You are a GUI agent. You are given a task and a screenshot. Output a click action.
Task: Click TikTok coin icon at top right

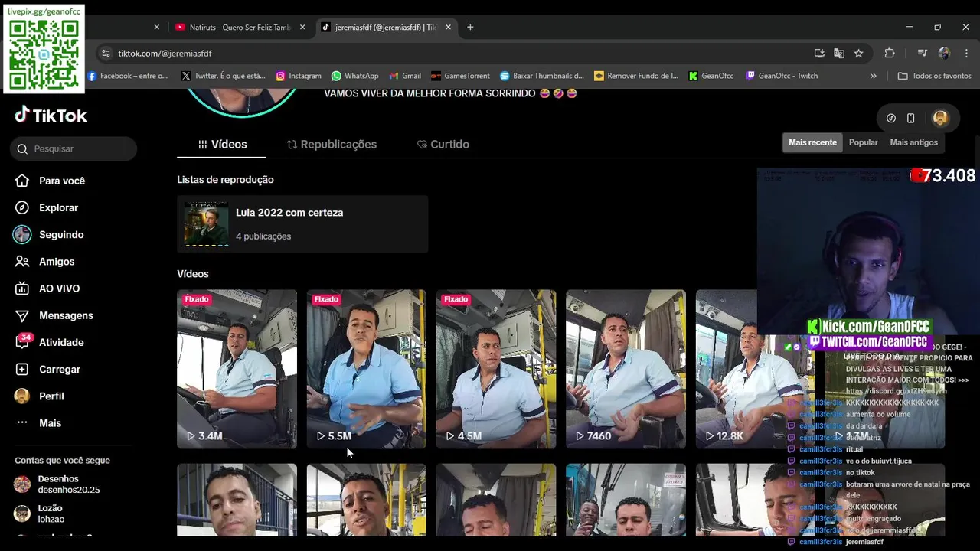click(891, 118)
